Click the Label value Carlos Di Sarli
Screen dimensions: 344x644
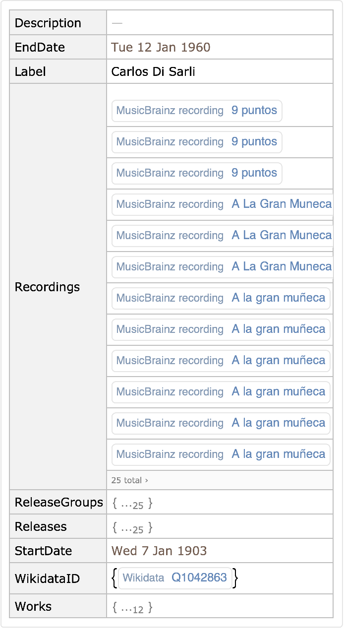click(x=153, y=72)
